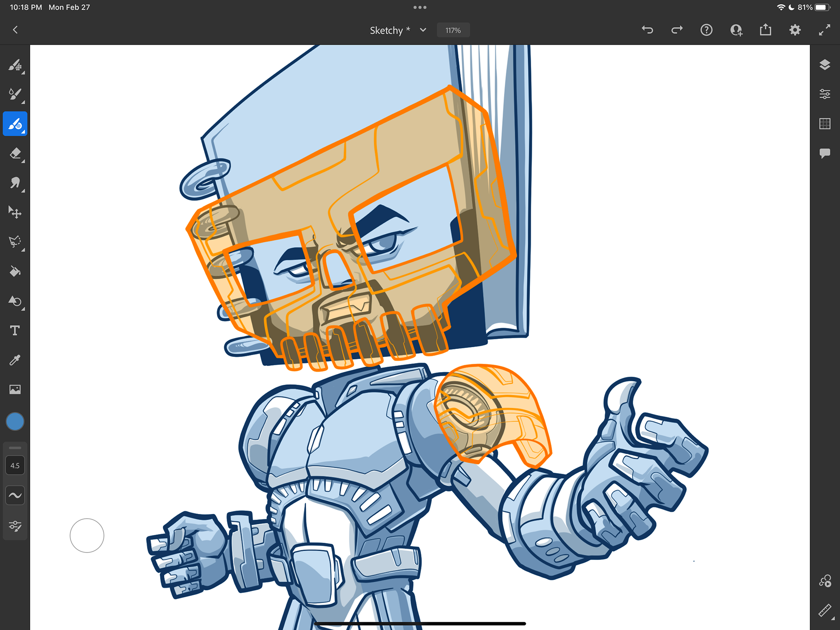Open the blue color swatch picker
Screen dimensions: 840x630
pyautogui.click(x=15, y=421)
